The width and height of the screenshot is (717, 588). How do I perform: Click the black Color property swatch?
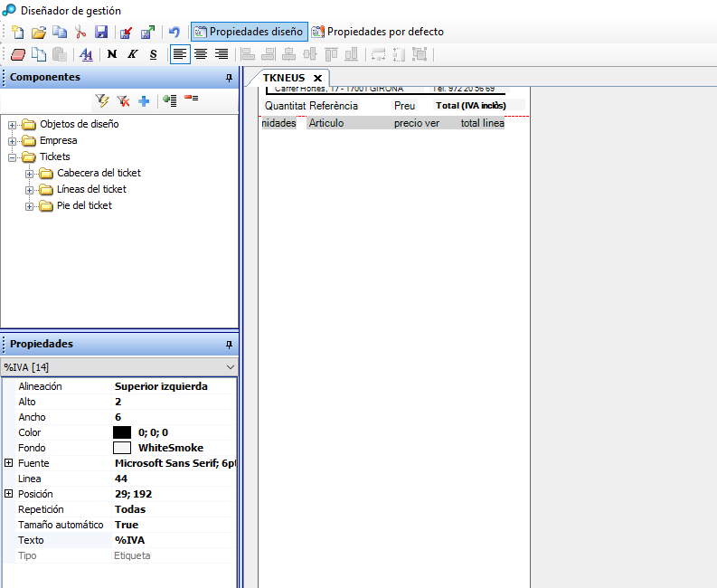click(122, 432)
